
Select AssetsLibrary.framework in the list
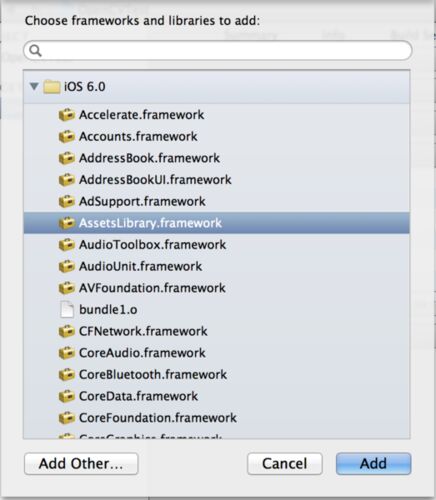point(217,223)
